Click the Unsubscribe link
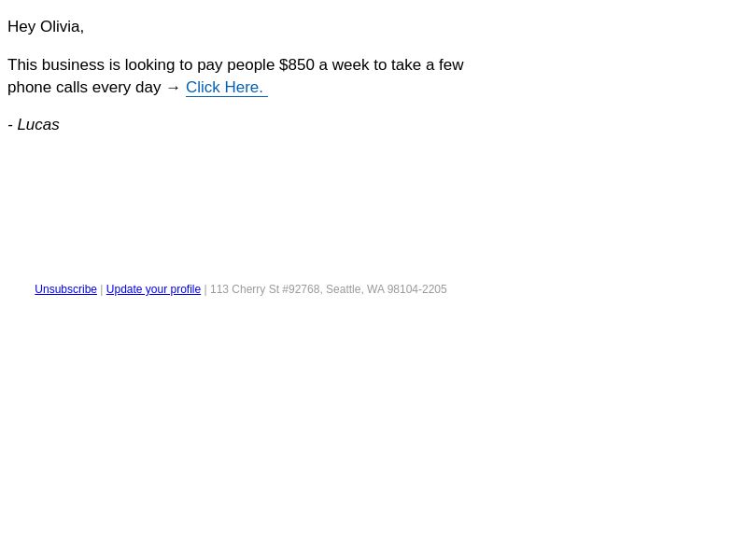 [65, 289]
